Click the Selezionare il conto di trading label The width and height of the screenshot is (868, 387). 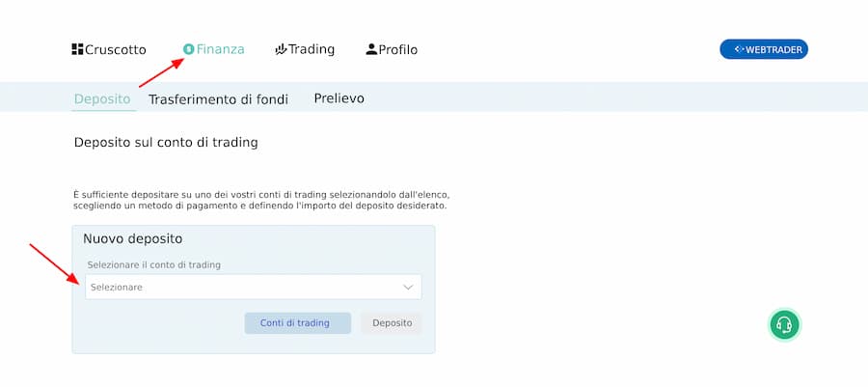click(154, 265)
